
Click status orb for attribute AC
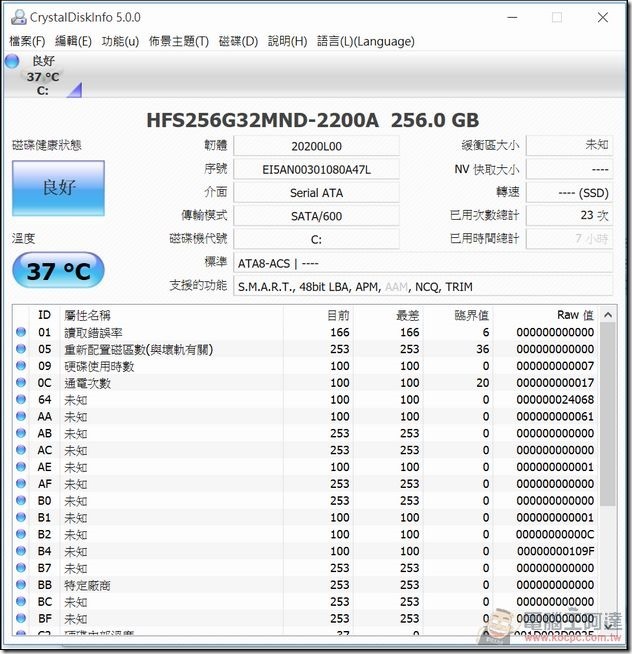tap(21, 450)
